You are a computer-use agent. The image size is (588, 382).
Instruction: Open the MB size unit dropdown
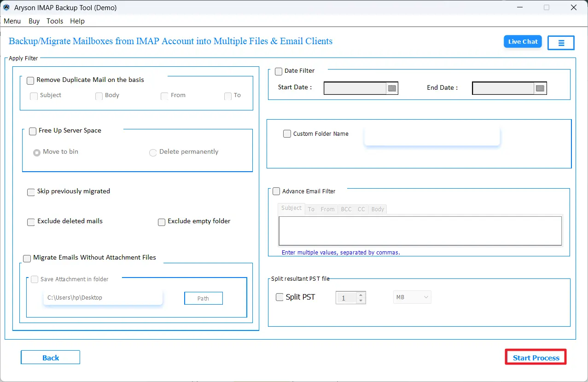tap(412, 297)
